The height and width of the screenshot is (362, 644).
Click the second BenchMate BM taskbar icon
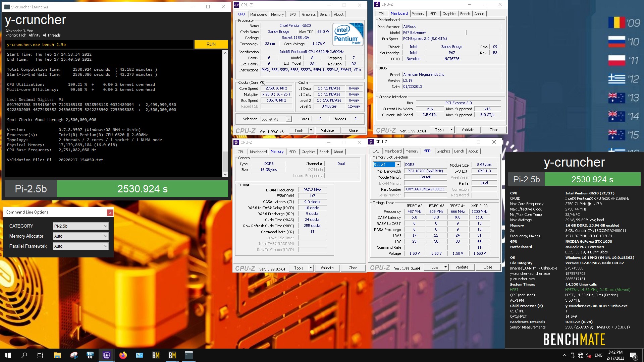(x=172, y=355)
